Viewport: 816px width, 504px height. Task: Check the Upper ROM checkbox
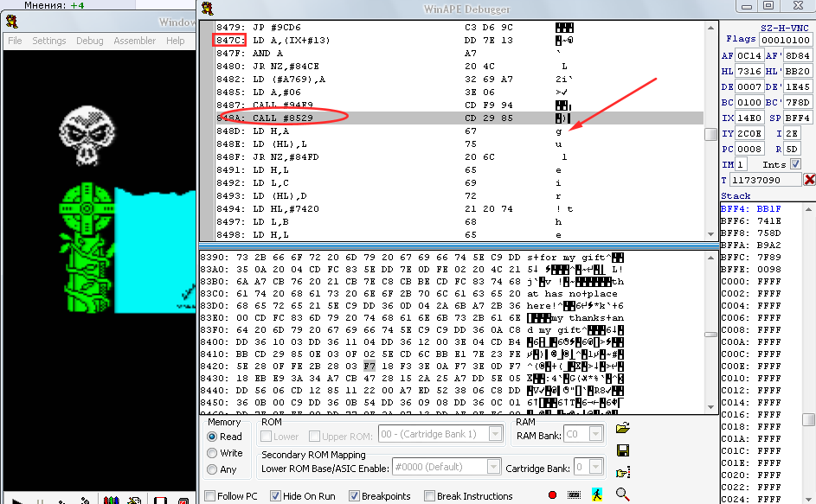click(314, 436)
